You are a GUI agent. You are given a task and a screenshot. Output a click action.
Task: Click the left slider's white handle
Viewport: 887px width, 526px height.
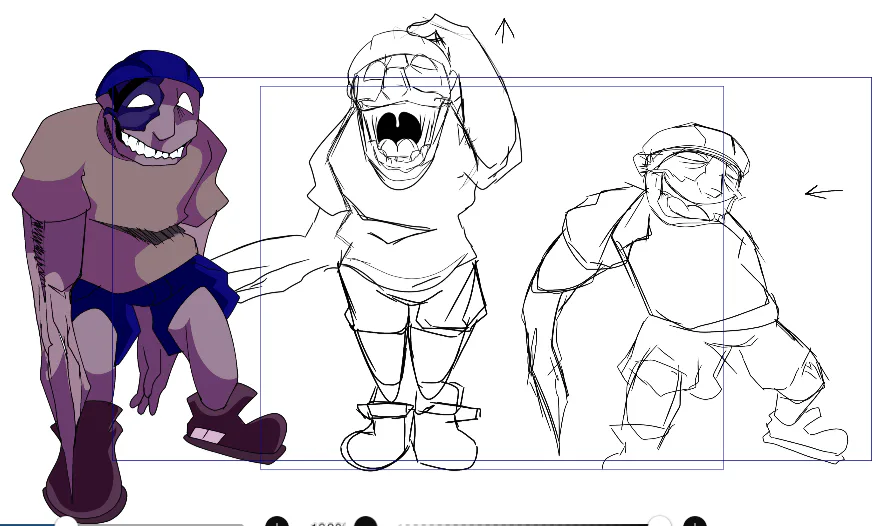(67, 521)
